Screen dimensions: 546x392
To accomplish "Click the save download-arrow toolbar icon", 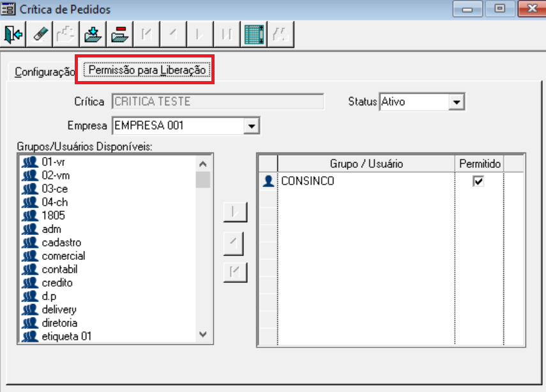I will (x=93, y=34).
